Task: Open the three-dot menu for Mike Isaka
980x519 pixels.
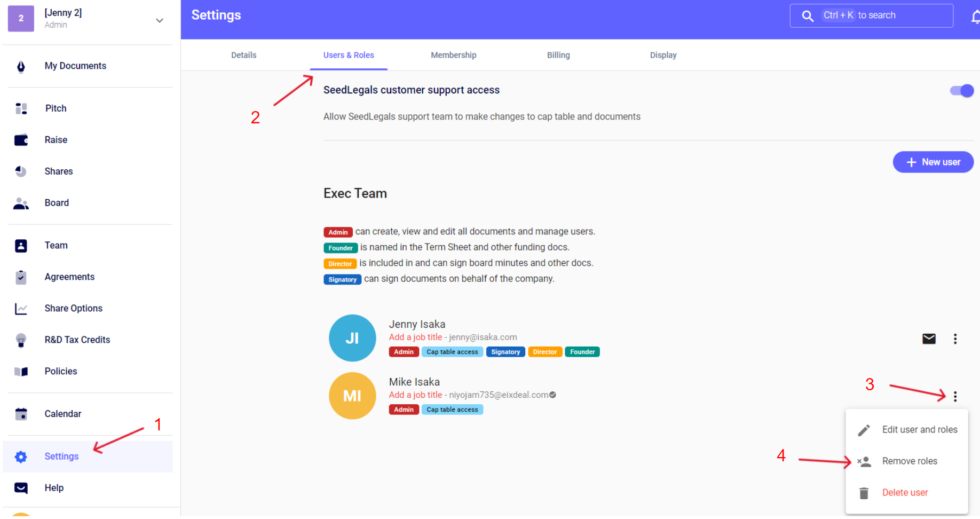Action: [x=955, y=396]
